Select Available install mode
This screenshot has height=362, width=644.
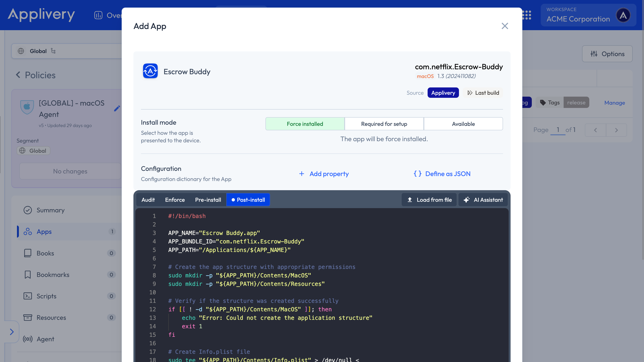[x=463, y=124]
